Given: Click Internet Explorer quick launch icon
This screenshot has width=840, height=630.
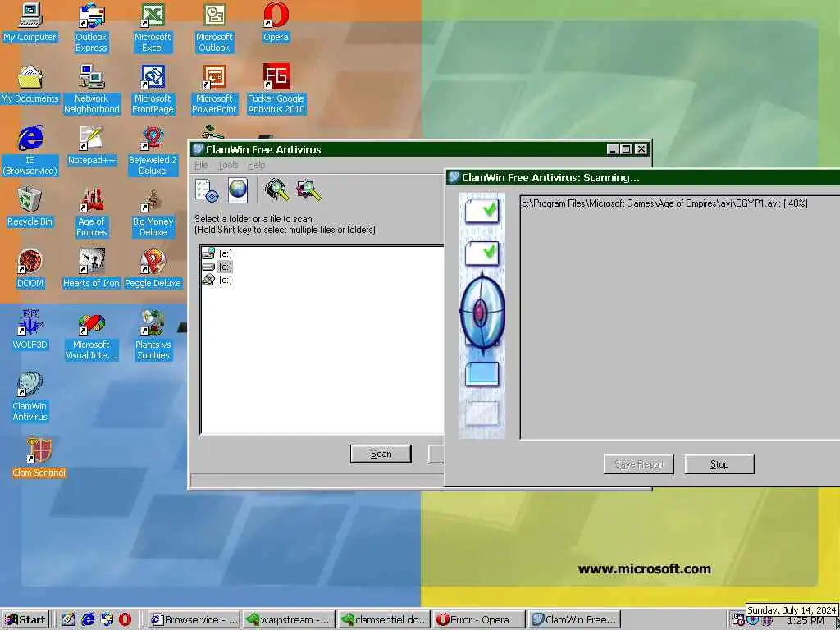Looking at the screenshot, I should pos(88,620).
